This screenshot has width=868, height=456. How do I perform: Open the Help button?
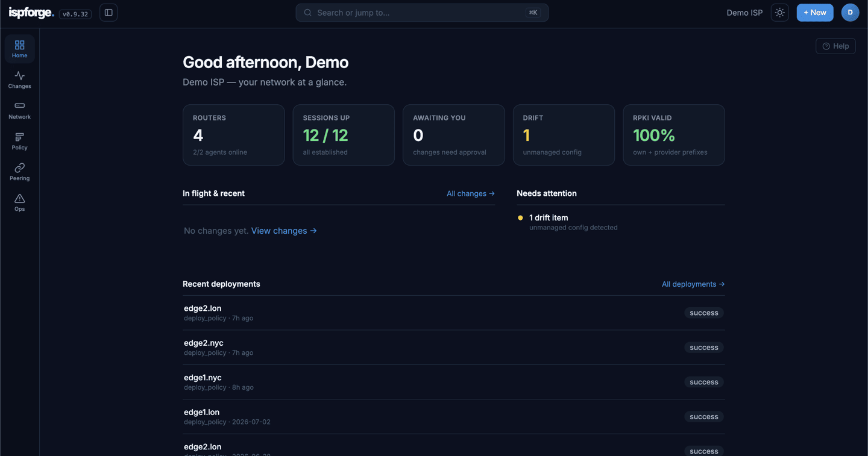(x=835, y=46)
